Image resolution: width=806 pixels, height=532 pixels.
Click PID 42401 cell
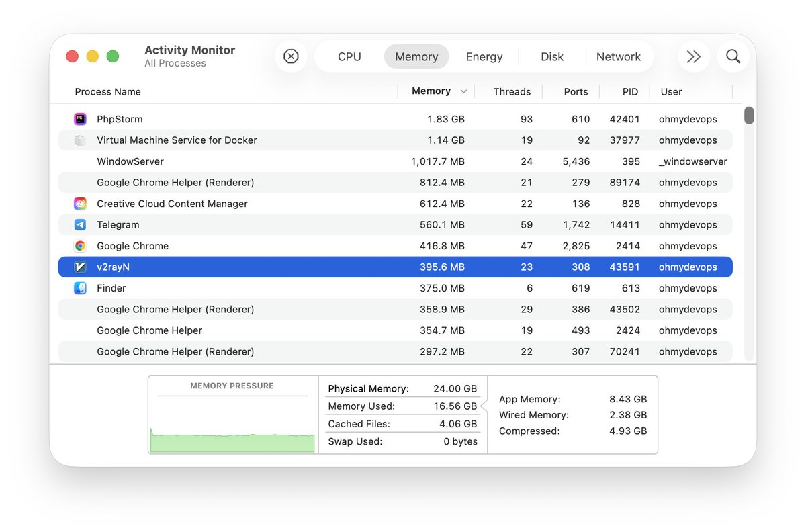625,119
